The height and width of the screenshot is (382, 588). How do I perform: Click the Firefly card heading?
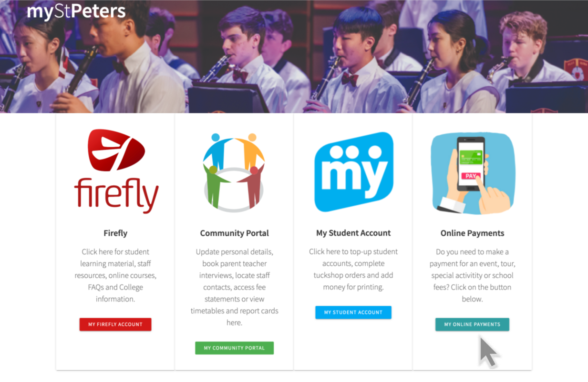[x=115, y=233]
